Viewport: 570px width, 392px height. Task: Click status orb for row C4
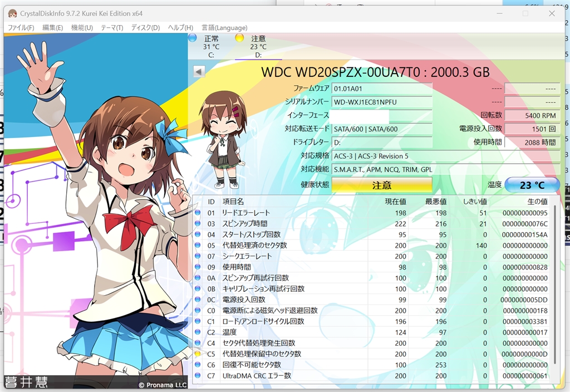coord(198,343)
